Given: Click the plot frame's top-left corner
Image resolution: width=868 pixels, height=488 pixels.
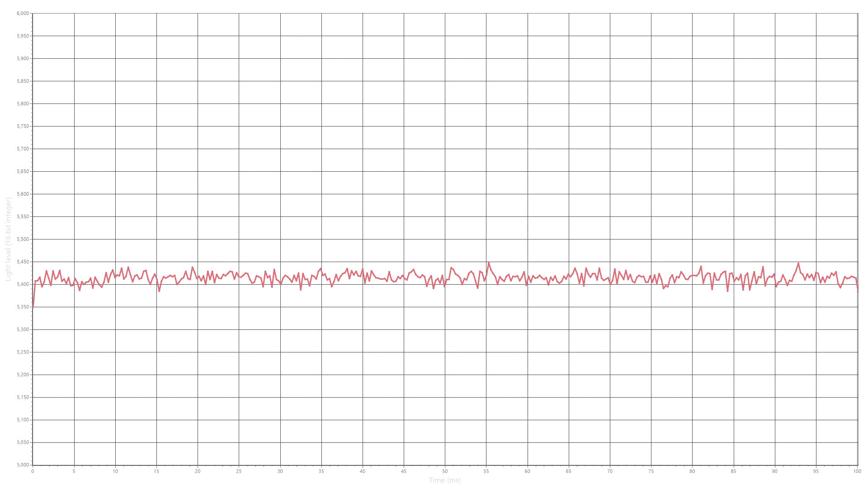Looking at the screenshot, I should [33, 13].
